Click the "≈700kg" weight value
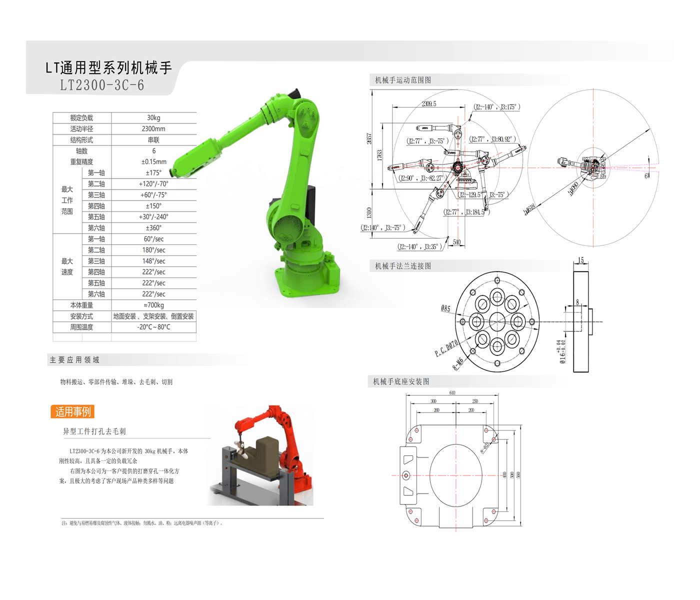This screenshot has height=600, width=700. click(x=153, y=305)
